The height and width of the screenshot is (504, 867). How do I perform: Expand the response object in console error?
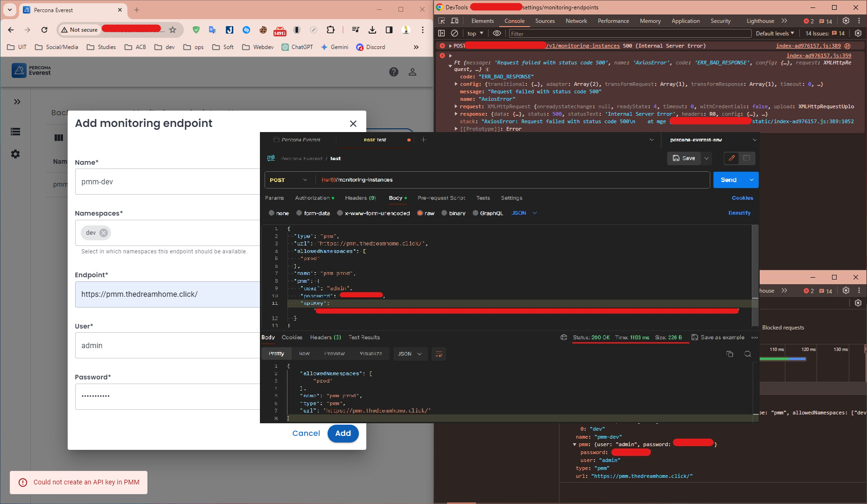tap(456, 114)
